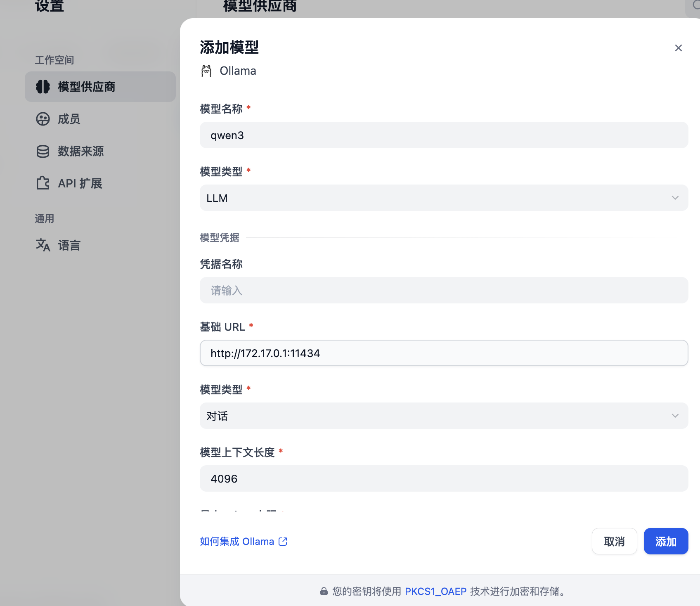
Task: Click the Ollama llama logo icon
Action: (206, 71)
